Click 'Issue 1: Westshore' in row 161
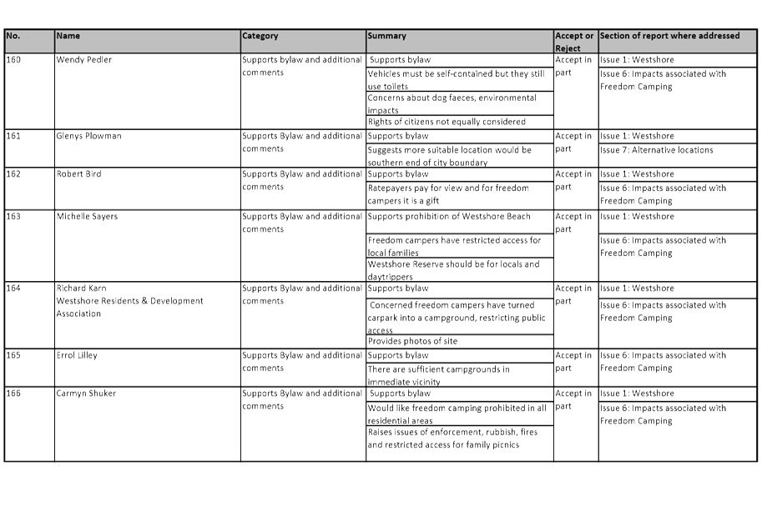 678,136
